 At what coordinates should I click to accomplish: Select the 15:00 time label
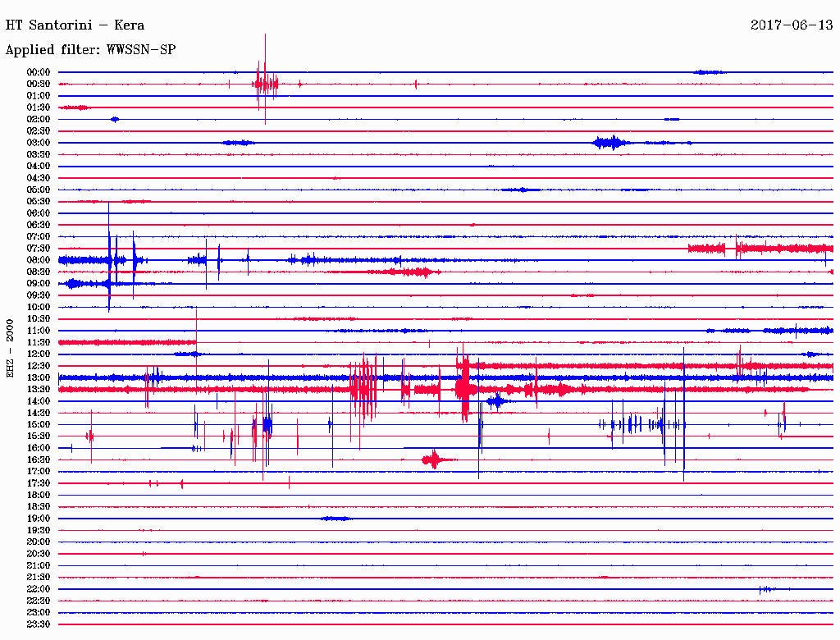39,425
